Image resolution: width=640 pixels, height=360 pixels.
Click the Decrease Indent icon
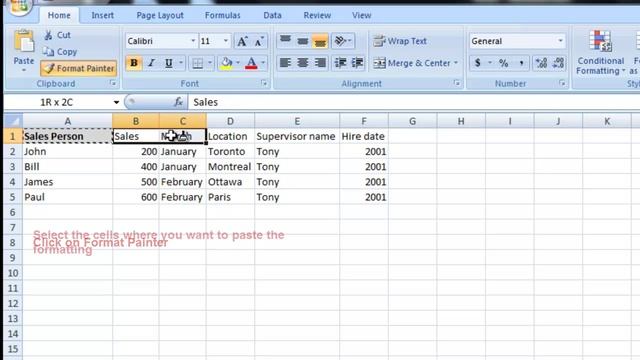[x=340, y=63]
